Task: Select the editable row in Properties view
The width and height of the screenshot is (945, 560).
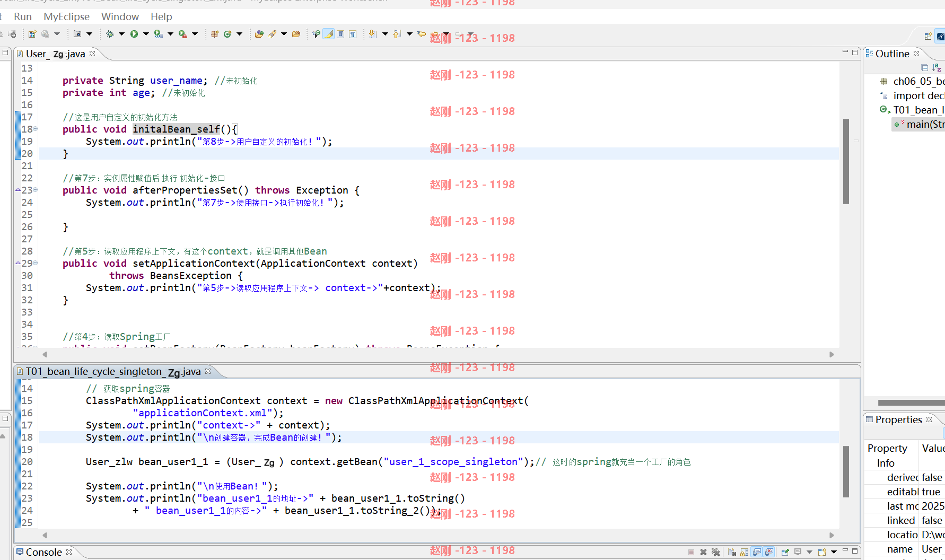Action: pyautogui.click(x=904, y=492)
